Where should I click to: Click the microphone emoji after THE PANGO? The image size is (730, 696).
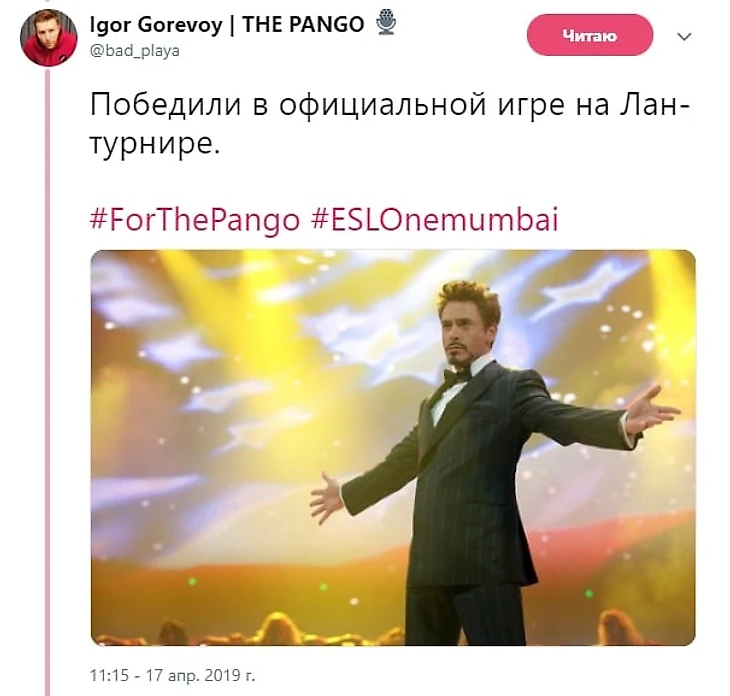point(386,22)
